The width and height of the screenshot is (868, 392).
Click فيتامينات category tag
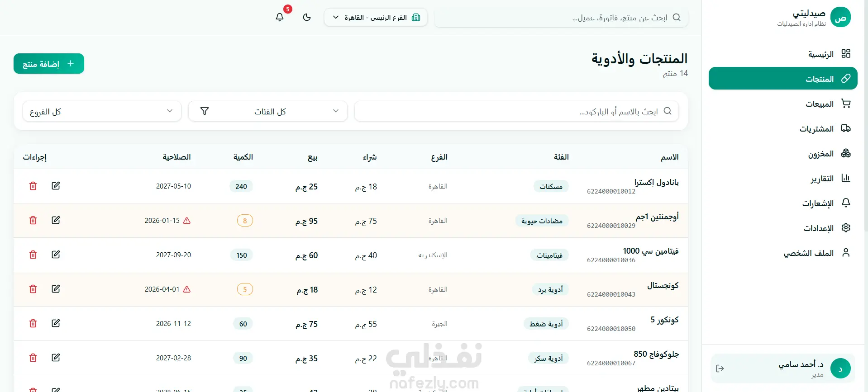[549, 255]
